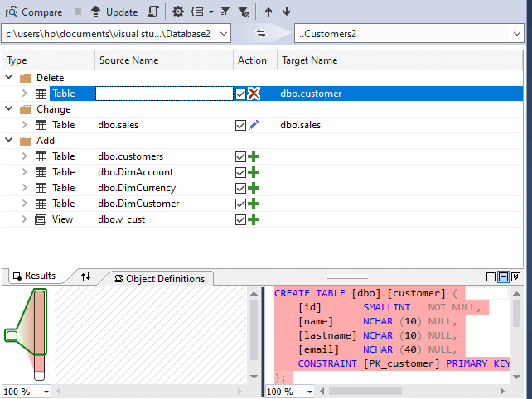Click the Stop comparison square icon
Viewport: 532px width, 399px height.
pyautogui.click(x=78, y=12)
